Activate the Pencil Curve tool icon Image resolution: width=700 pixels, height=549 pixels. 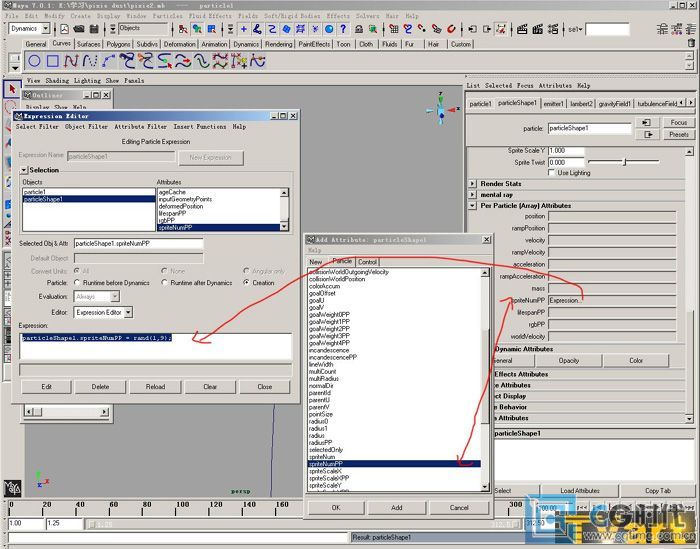click(x=108, y=61)
